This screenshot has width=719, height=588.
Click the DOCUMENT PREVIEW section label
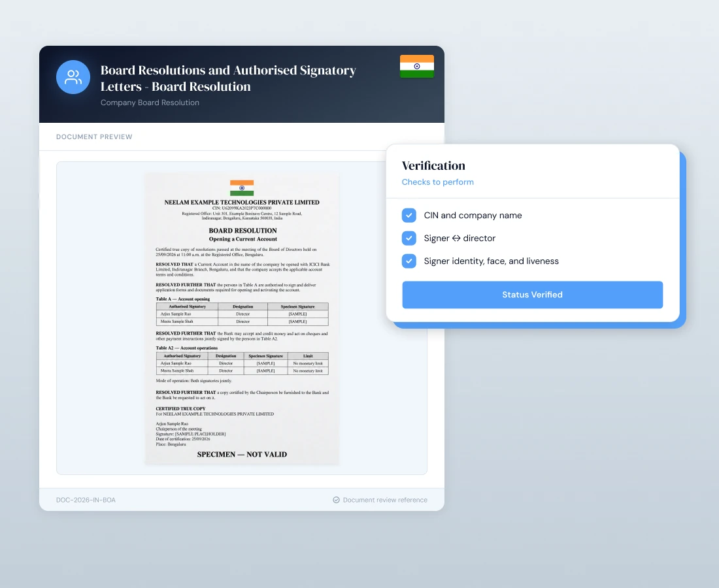pos(94,137)
